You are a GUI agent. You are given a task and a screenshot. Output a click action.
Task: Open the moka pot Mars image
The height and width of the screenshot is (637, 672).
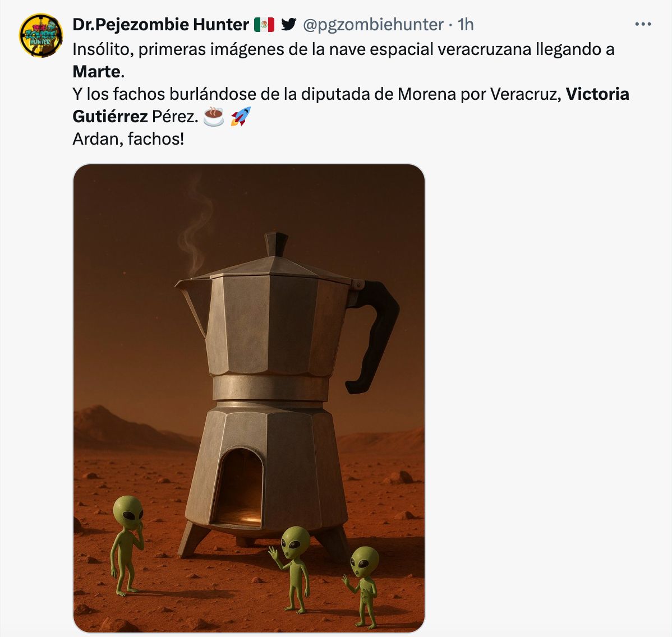[249, 398]
